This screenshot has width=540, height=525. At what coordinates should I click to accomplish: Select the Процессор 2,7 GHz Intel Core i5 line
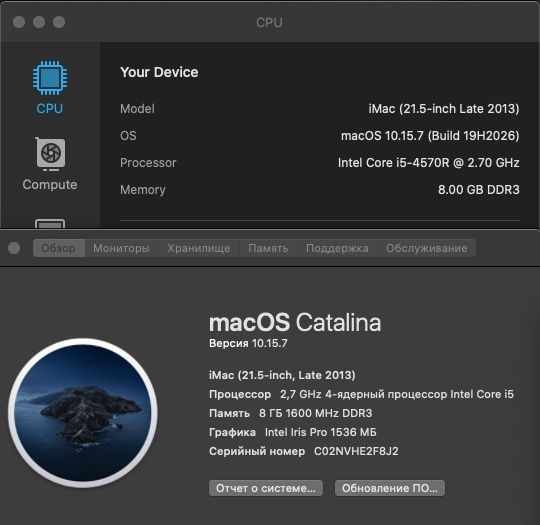click(x=361, y=394)
